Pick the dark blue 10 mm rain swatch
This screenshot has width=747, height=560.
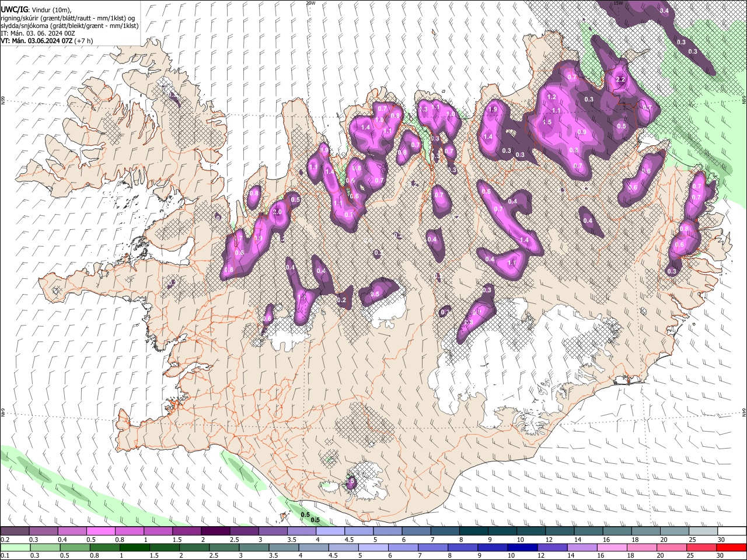tap(522, 547)
